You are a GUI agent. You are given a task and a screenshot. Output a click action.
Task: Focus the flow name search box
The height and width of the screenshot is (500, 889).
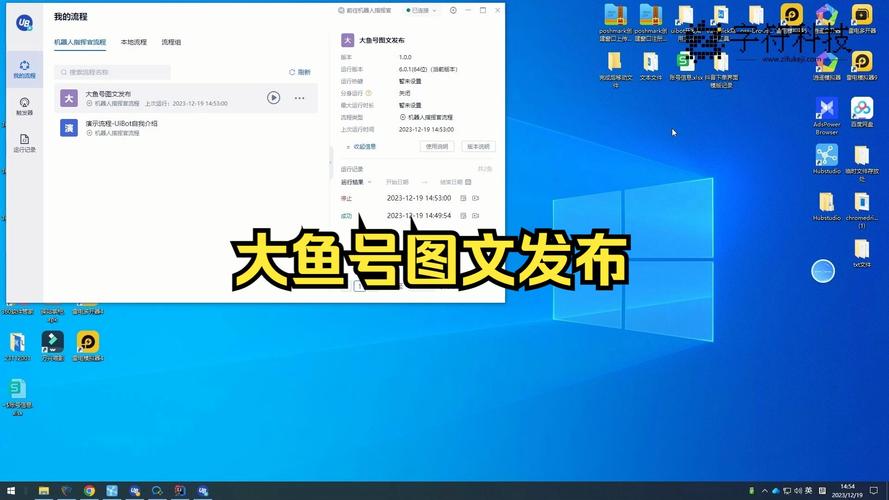click(112, 72)
